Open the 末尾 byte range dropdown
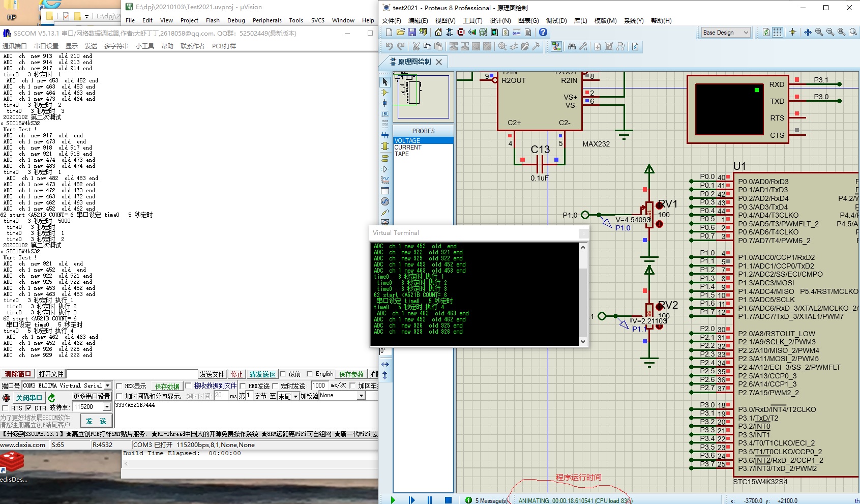The height and width of the screenshot is (504, 860). point(295,396)
